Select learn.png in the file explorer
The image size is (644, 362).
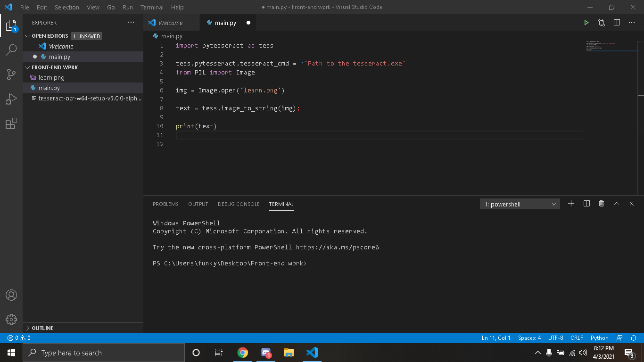click(51, 78)
